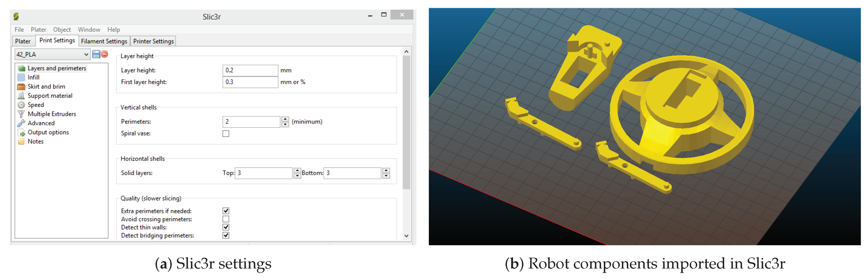Maximize the Slic3r window
The width and height of the screenshot is (868, 280).
coord(384,15)
